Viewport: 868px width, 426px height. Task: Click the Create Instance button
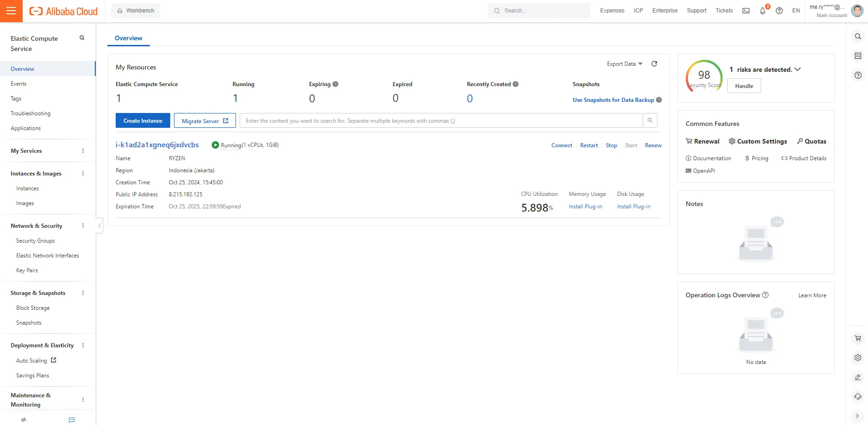tap(143, 120)
